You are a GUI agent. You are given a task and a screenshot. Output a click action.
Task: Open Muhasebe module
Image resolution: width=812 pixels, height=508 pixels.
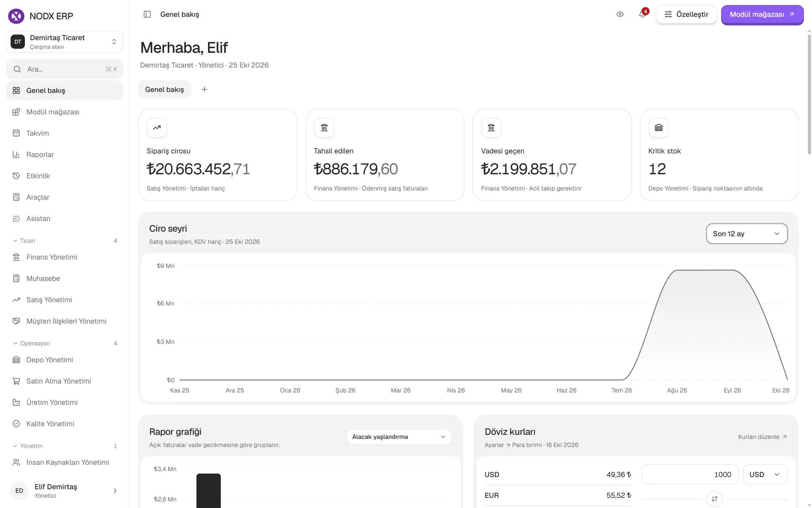click(x=65, y=278)
